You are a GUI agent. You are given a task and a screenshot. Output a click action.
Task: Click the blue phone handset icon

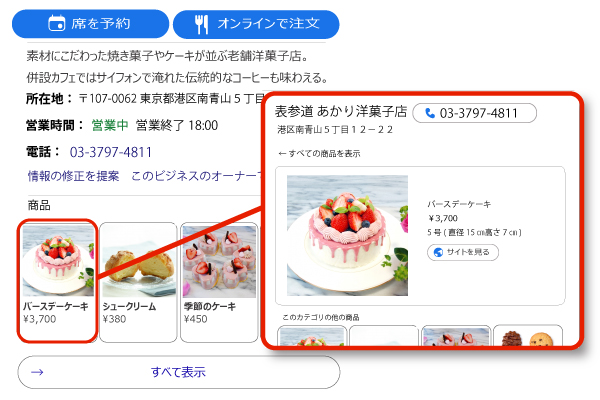coord(430,113)
